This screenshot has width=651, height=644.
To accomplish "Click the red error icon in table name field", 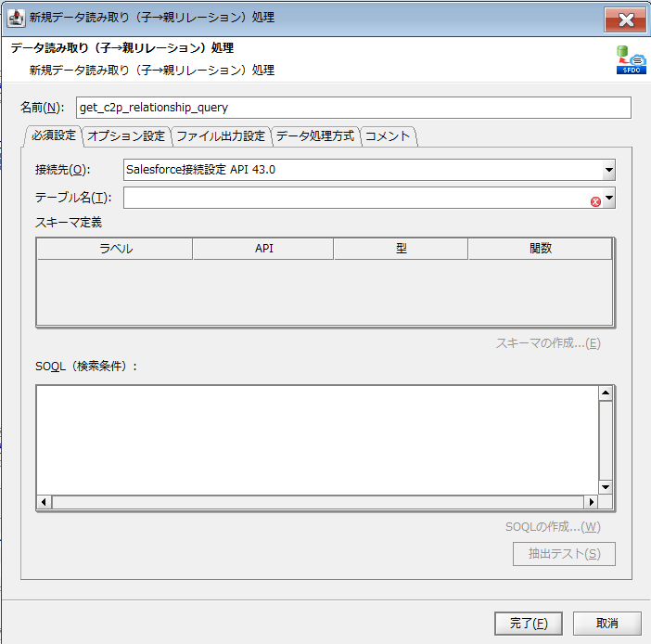I will click(x=595, y=202).
